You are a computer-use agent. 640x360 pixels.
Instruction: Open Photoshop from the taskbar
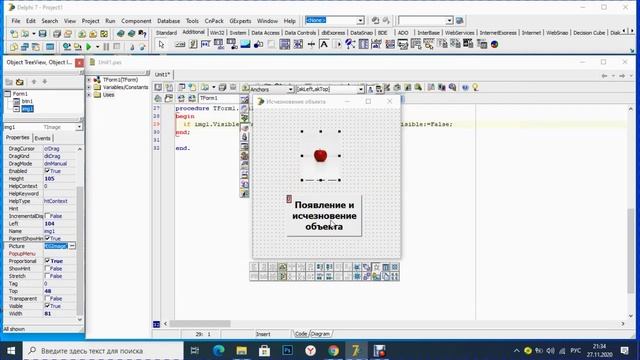(287, 351)
